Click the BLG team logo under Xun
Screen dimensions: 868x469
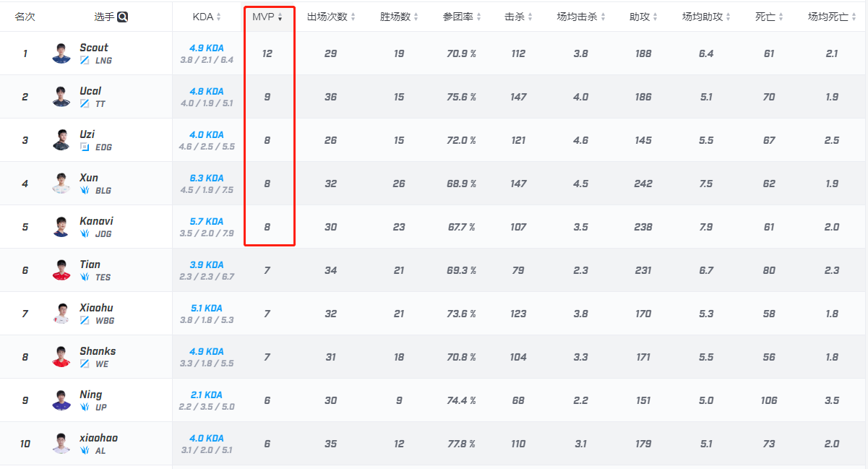click(x=85, y=191)
